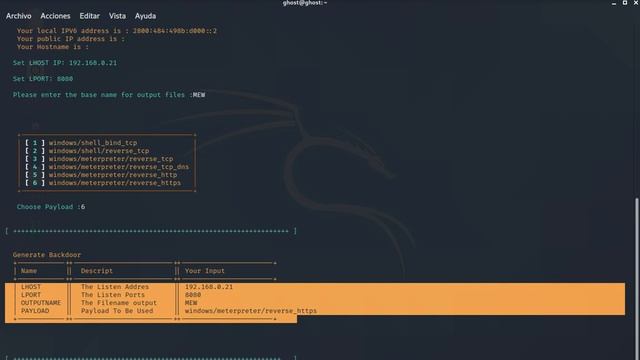Click the 'Descript' column header
Image resolution: width=640 pixels, height=360 pixels.
(97, 271)
